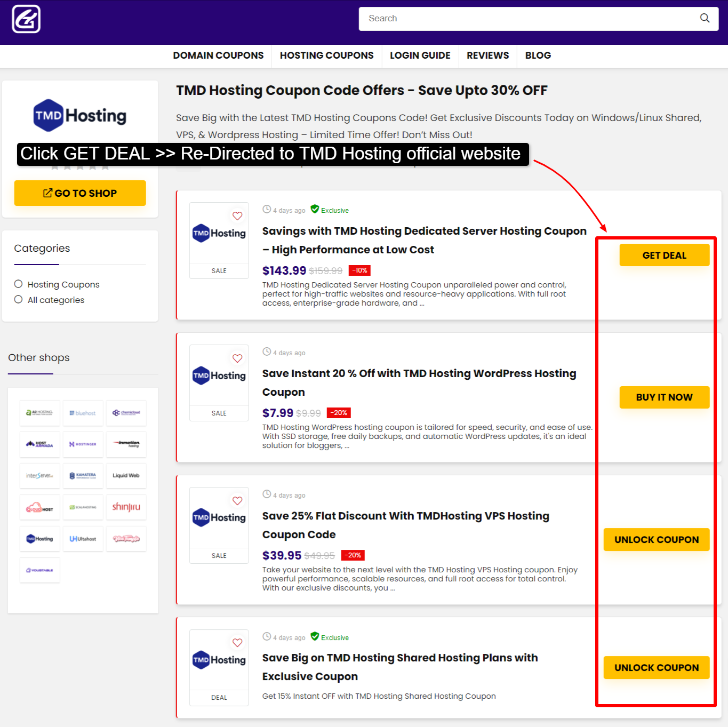This screenshot has height=727, width=728.
Task: Open ScalaHosting shop logo
Action: pyautogui.click(x=83, y=507)
